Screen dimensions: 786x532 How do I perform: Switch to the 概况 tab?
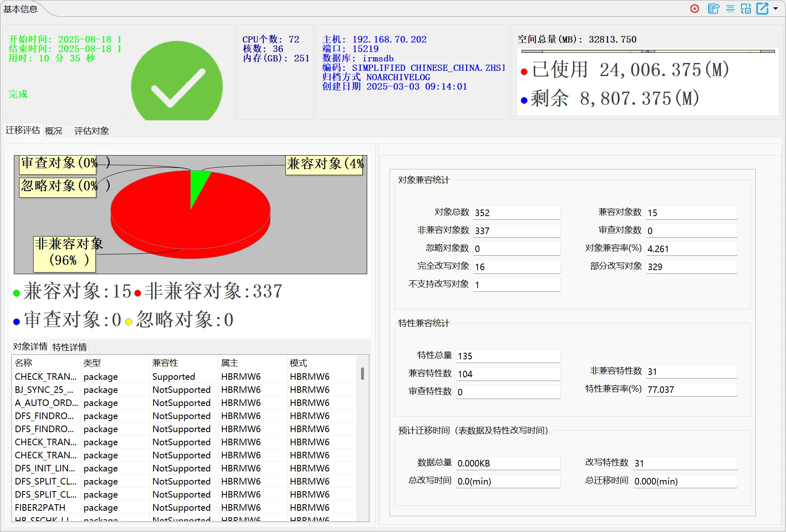54,131
